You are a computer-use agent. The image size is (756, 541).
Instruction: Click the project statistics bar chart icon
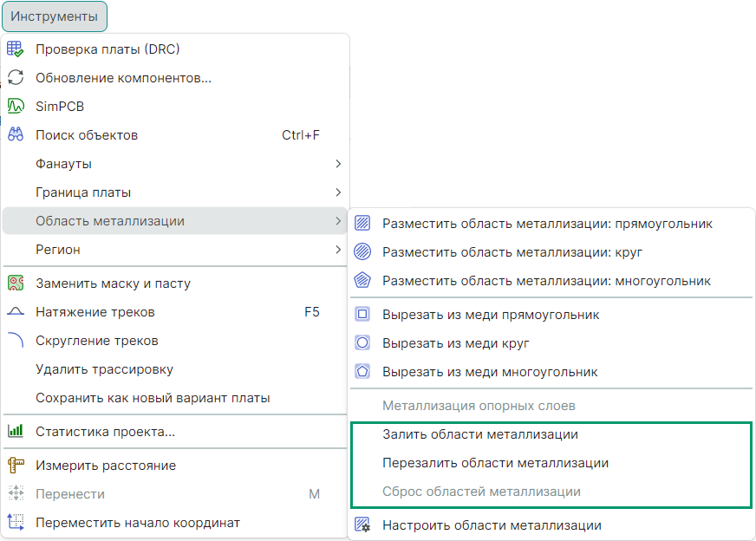16,431
